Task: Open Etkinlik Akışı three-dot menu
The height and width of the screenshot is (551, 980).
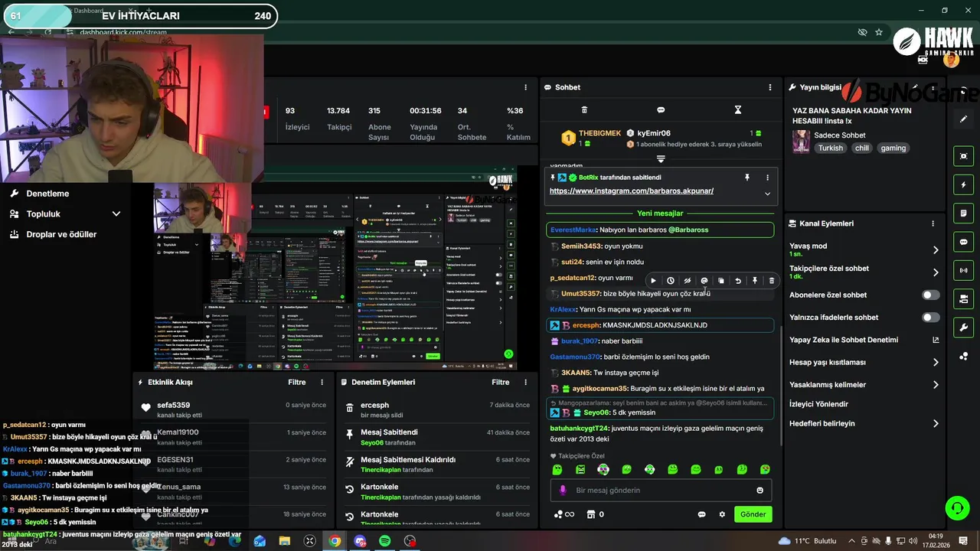Action: click(x=322, y=382)
